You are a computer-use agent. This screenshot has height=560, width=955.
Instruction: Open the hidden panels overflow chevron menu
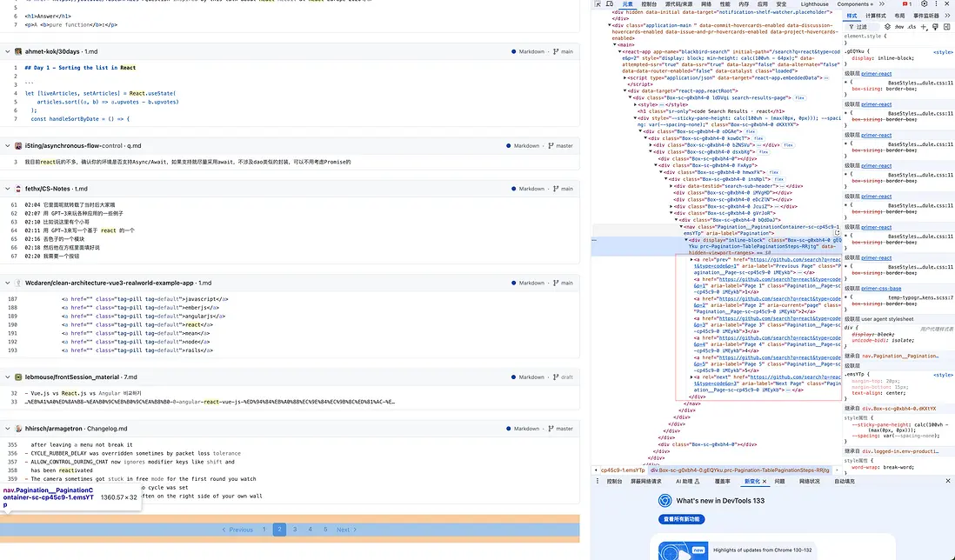(882, 4)
